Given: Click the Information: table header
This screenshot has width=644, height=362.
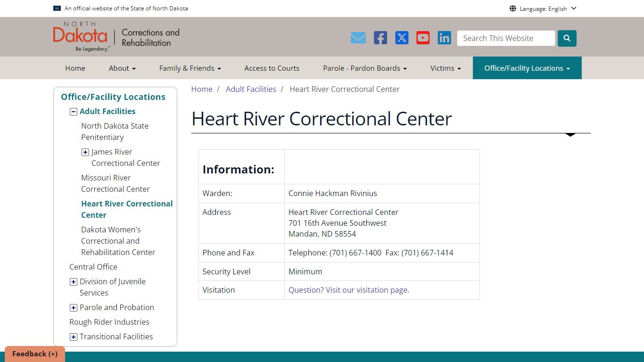Looking at the screenshot, I should [x=239, y=169].
